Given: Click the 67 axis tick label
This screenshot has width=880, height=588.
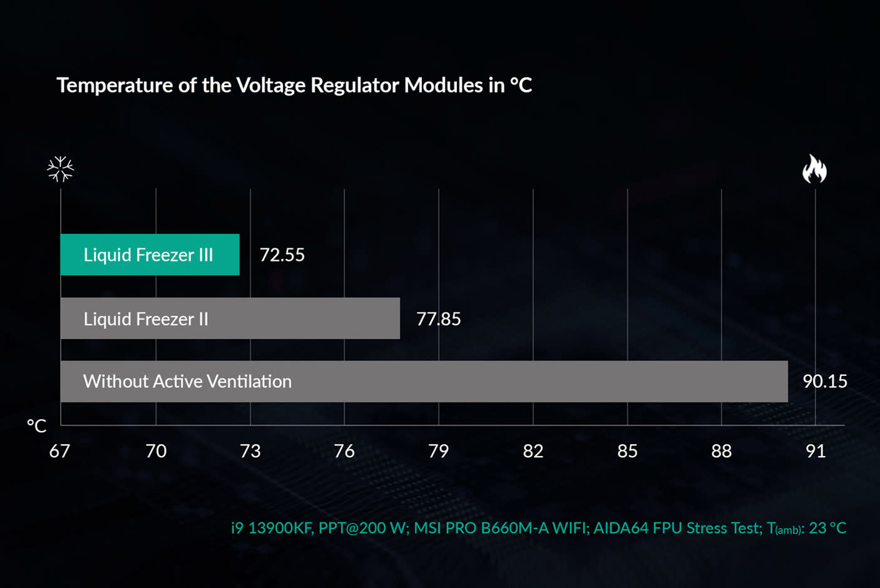Looking at the screenshot, I should tap(59, 451).
